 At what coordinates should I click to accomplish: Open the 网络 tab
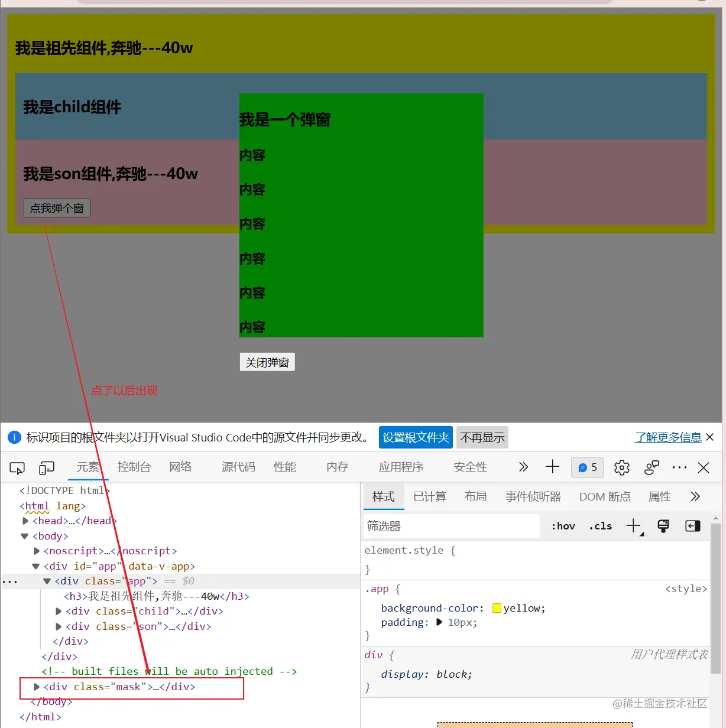180,467
